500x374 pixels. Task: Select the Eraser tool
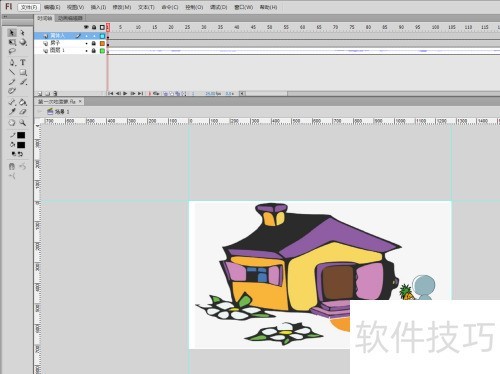[x=23, y=112]
